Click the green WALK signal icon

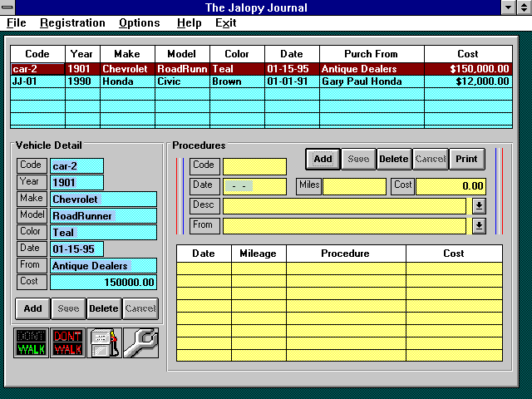(x=31, y=342)
